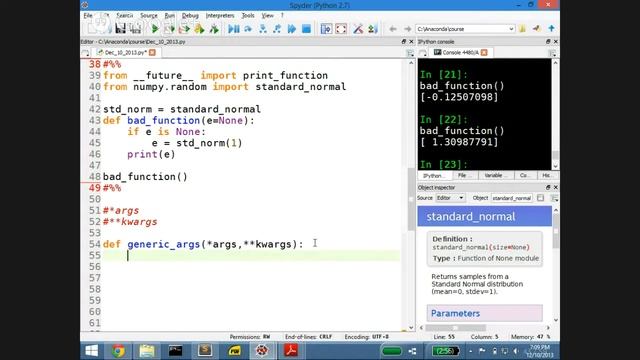This screenshot has height=360, width=640.
Task: Stop debugging with the blue square icon
Action: click(306, 29)
